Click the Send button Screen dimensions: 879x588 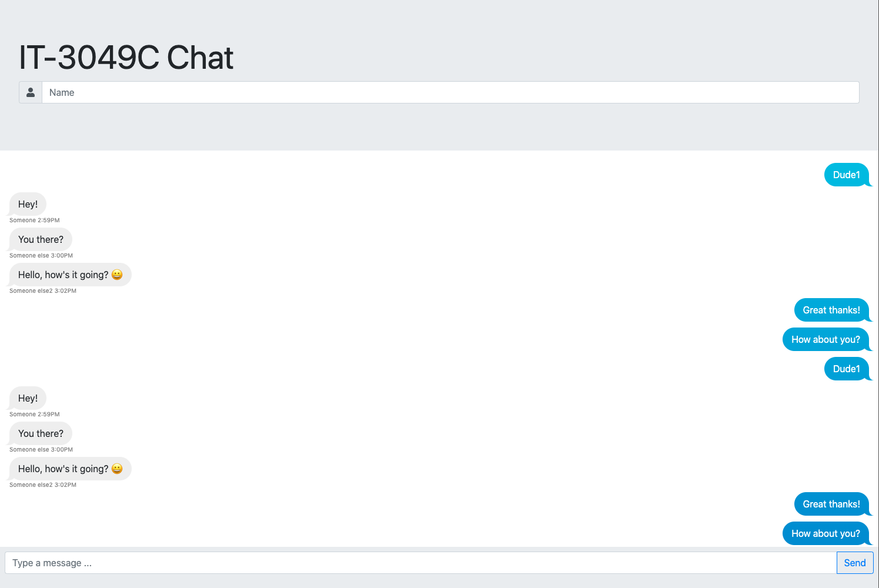(855, 563)
